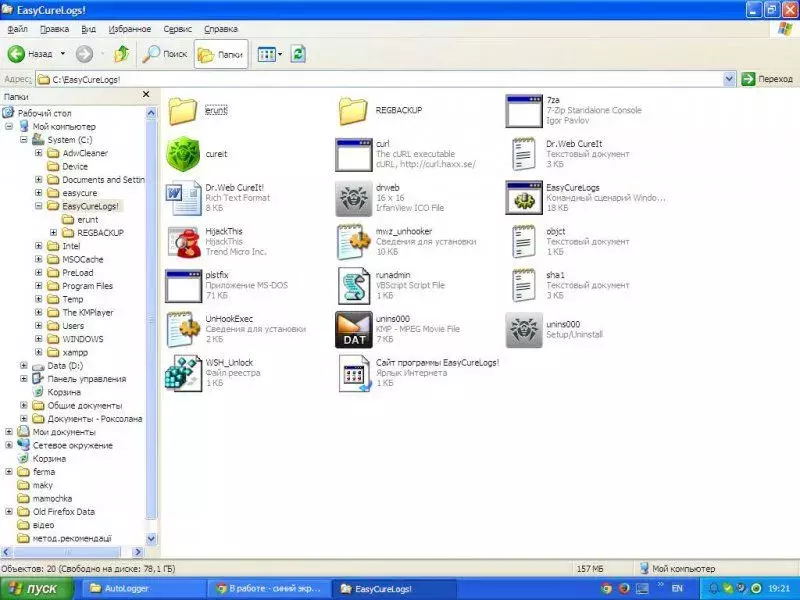Collapse the EasyCureLogs! tree node
Screen dimensions: 800x600
[x=39, y=206]
